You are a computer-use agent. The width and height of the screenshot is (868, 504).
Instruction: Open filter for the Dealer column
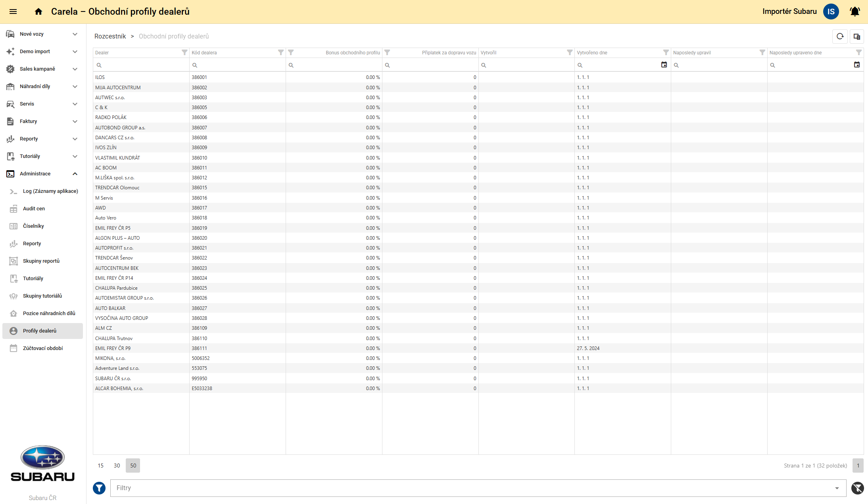184,52
